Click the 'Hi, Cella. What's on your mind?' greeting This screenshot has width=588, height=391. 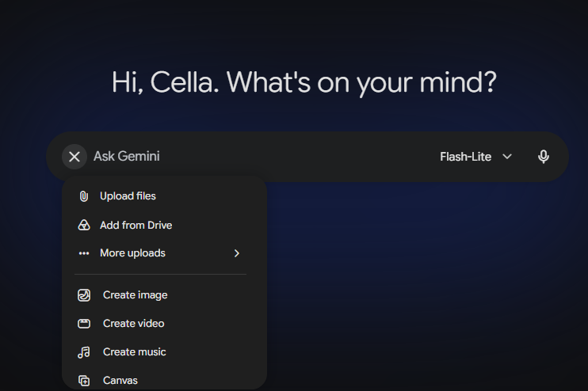pos(304,82)
